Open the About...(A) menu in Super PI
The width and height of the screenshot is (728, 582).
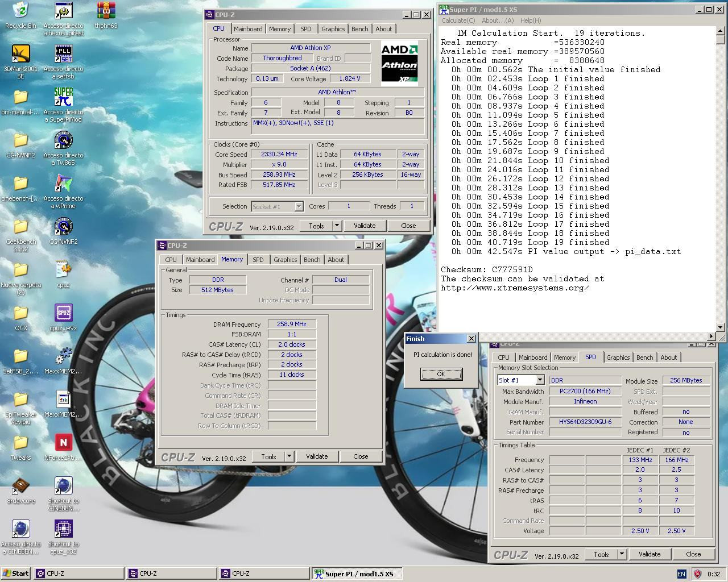(x=498, y=20)
